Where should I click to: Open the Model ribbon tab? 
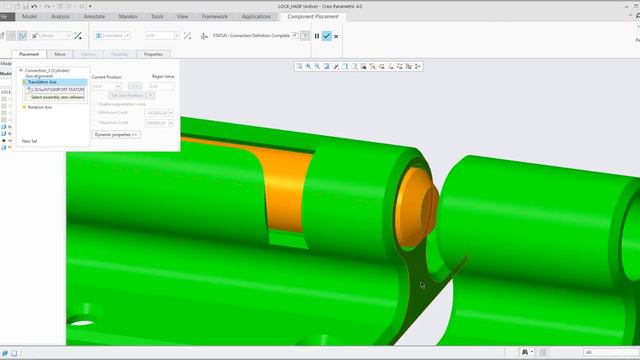[x=29, y=16]
